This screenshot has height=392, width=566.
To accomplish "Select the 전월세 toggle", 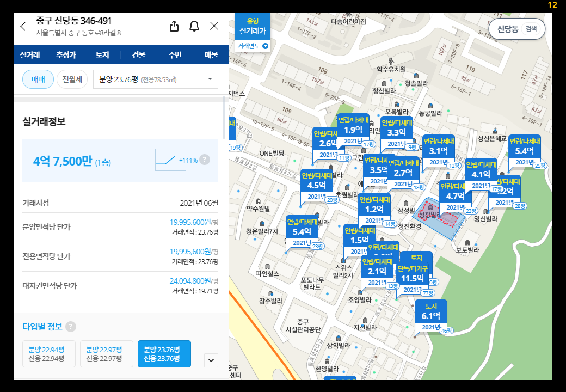I will [72, 79].
